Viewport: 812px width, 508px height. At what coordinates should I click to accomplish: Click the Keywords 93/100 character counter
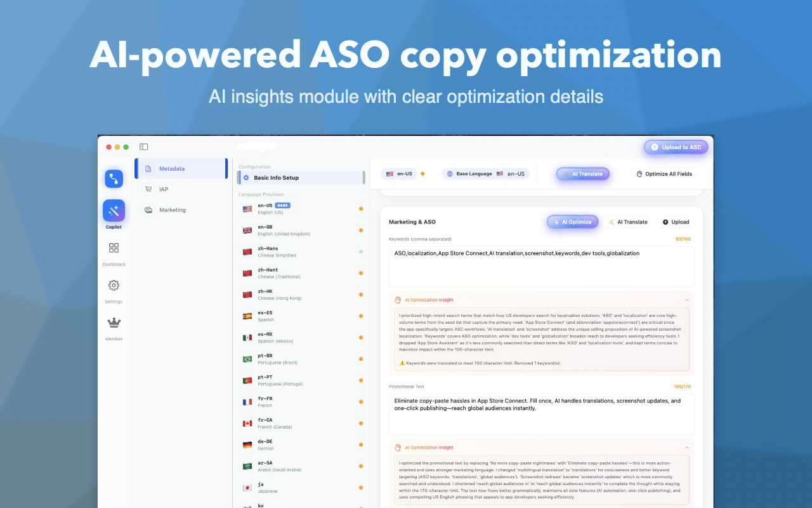point(683,239)
